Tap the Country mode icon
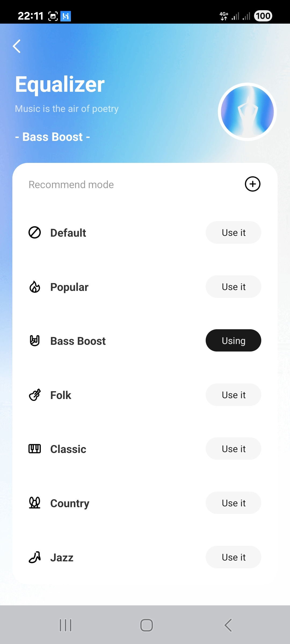Screen dimensions: 290x644 pyautogui.click(x=35, y=503)
